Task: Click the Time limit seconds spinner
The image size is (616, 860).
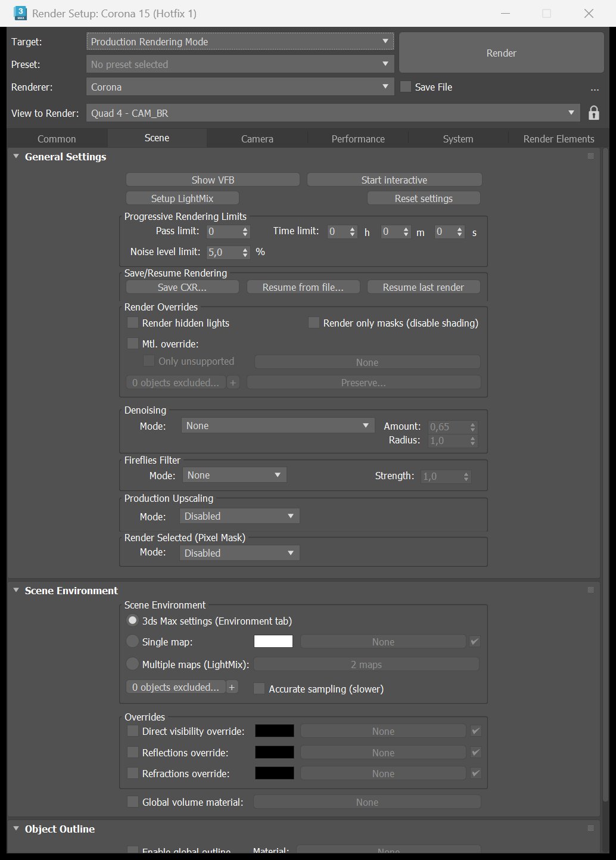Action: click(459, 232)
